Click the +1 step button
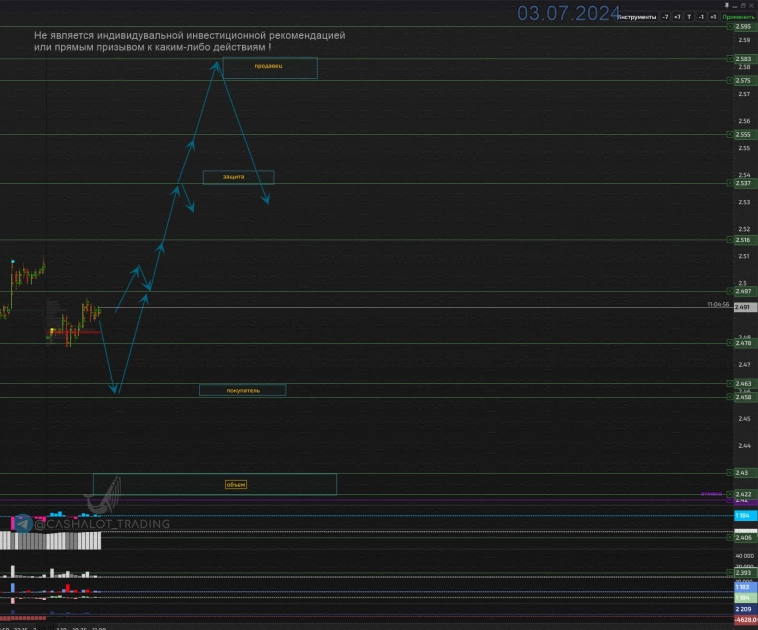 point(713,17)
